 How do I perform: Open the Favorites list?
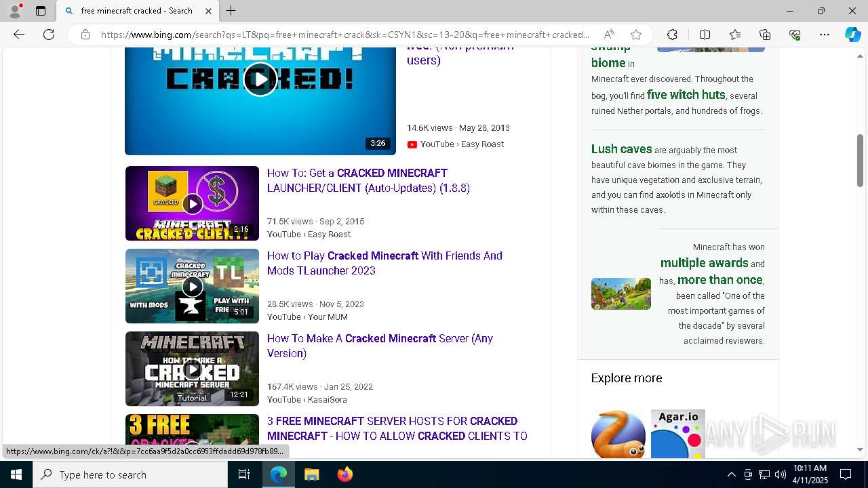click(735, 35)
